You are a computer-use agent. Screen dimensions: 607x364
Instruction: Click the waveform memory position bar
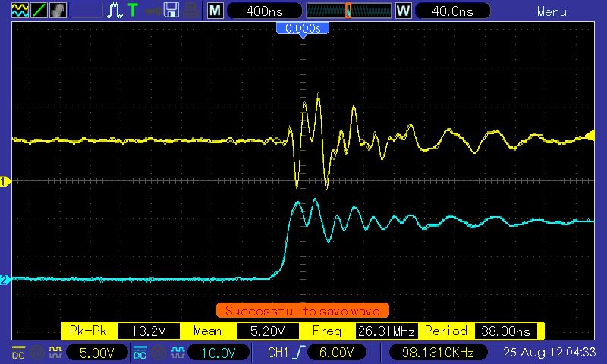pyautogui.click(x=349, y=11)
